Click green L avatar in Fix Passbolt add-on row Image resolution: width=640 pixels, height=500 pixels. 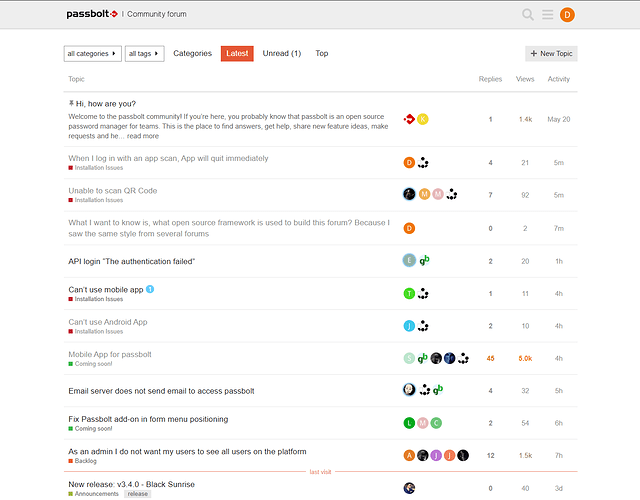(409, 423)
